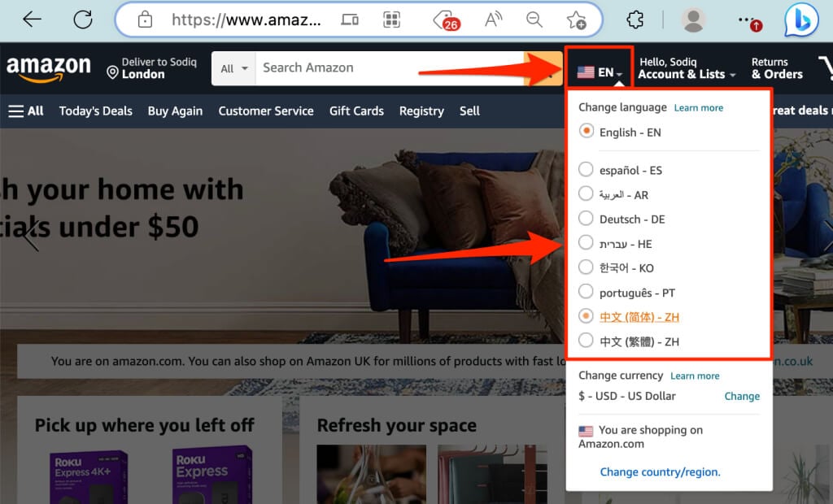
Task: Reload the page with refresh icon
Action: pyautogui.click(x=83, y=20)
